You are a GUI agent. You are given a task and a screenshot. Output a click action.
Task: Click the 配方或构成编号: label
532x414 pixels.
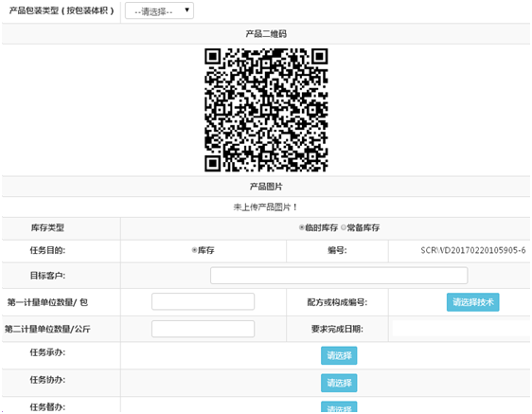337,302
